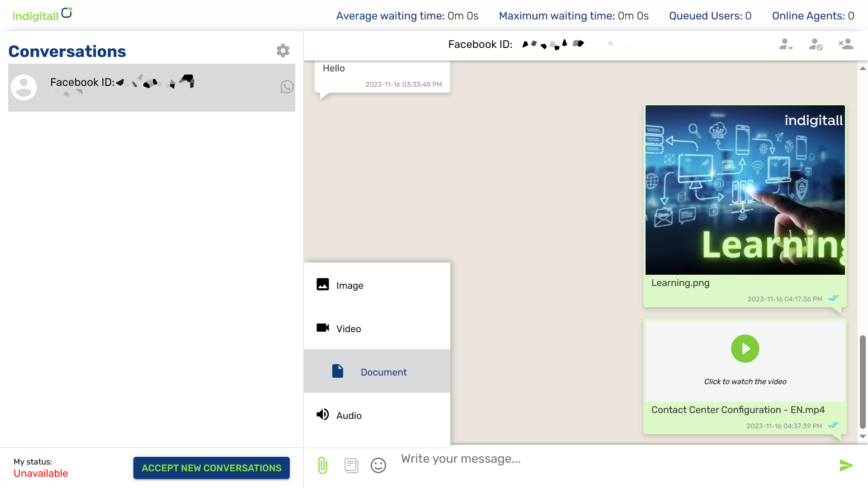Click the emoji/smiley icon

pyautogui.click(x=378, y=465)
